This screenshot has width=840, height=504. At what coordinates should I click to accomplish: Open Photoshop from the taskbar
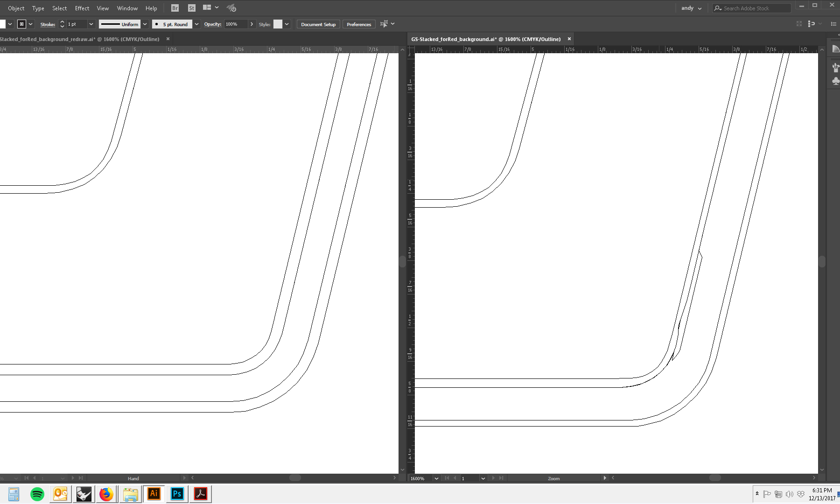pos(177,494)
